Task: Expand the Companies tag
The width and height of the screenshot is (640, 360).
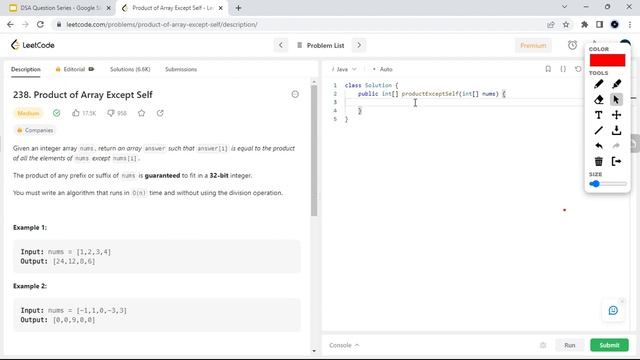Action: (x=35, y=130)
